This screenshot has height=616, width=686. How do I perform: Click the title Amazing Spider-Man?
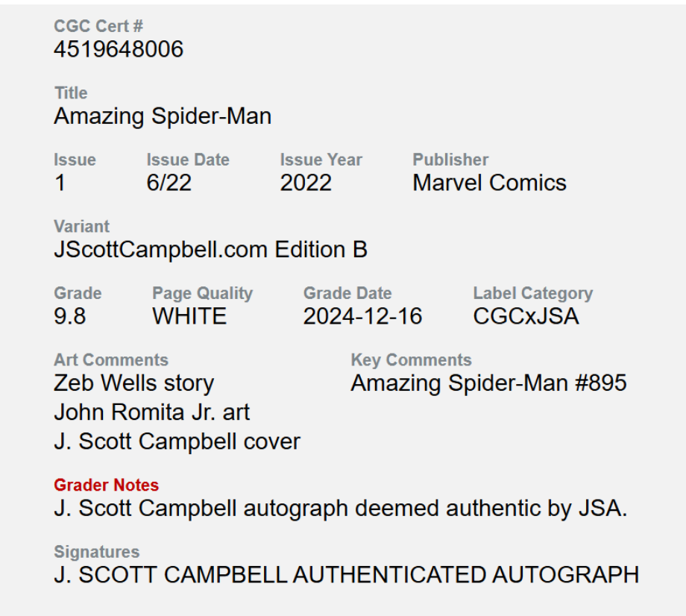coord(163,116)
